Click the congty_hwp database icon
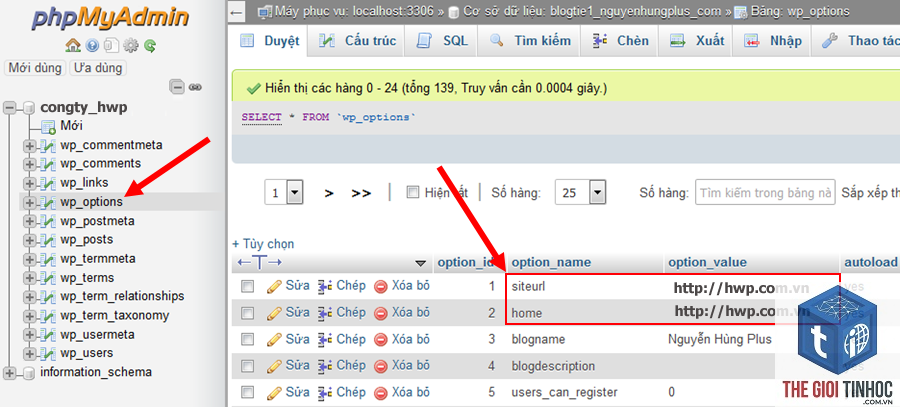The image size is (900, 407). (x=29, y=108)
